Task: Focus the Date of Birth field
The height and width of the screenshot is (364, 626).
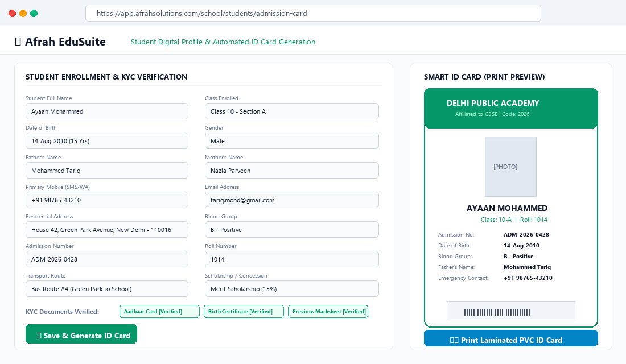Action: (x=106, y=141)
